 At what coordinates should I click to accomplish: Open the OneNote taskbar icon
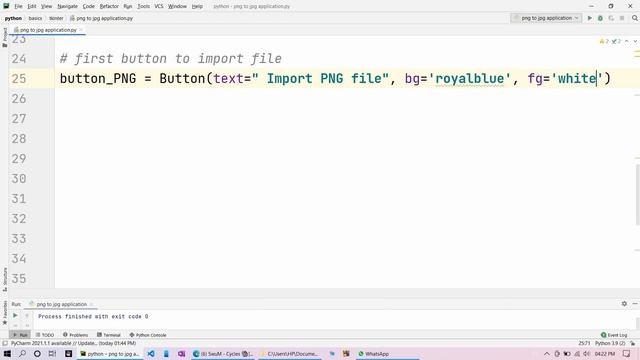[181, 353]
